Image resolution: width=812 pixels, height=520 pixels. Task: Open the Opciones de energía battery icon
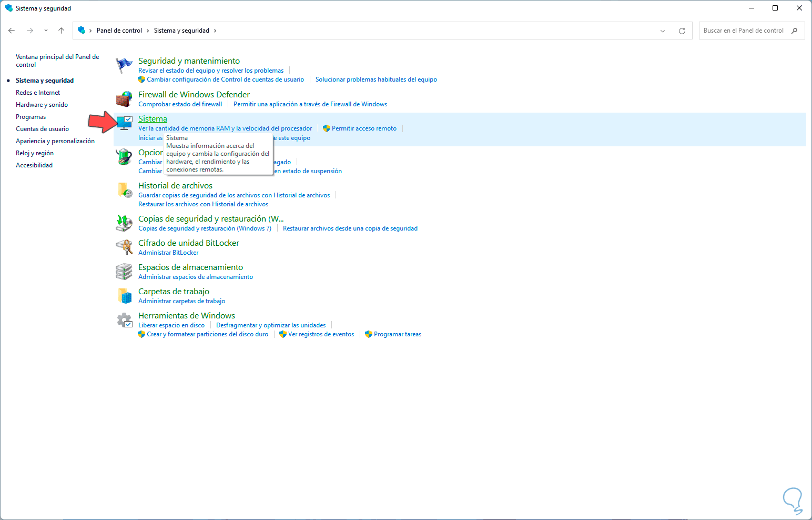pos(124,157)
